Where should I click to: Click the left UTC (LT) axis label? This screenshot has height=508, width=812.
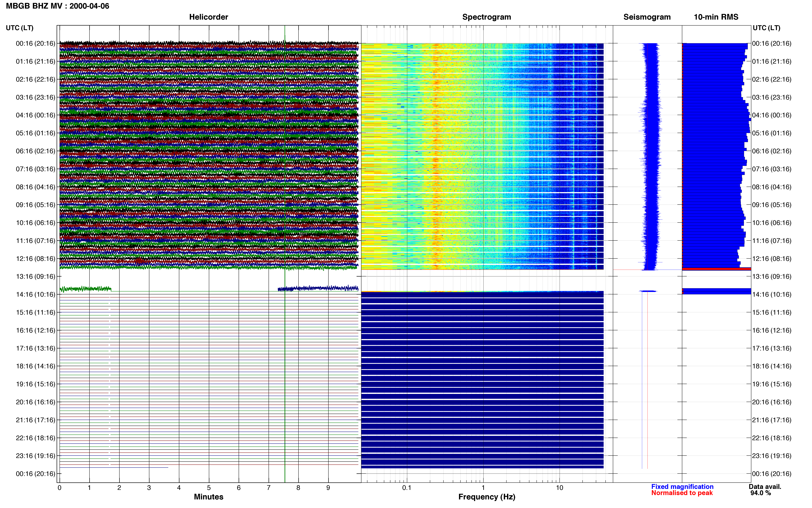tap(19, 28)
